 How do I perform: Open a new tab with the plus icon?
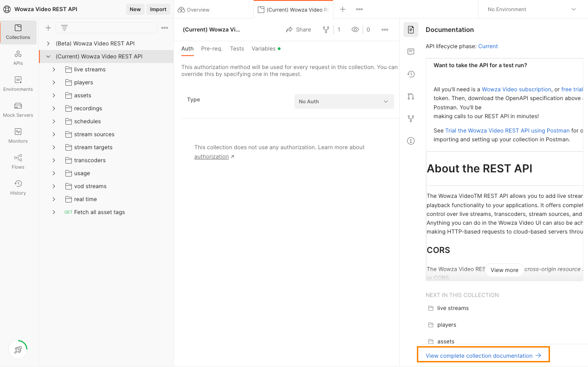click(343, 9)
